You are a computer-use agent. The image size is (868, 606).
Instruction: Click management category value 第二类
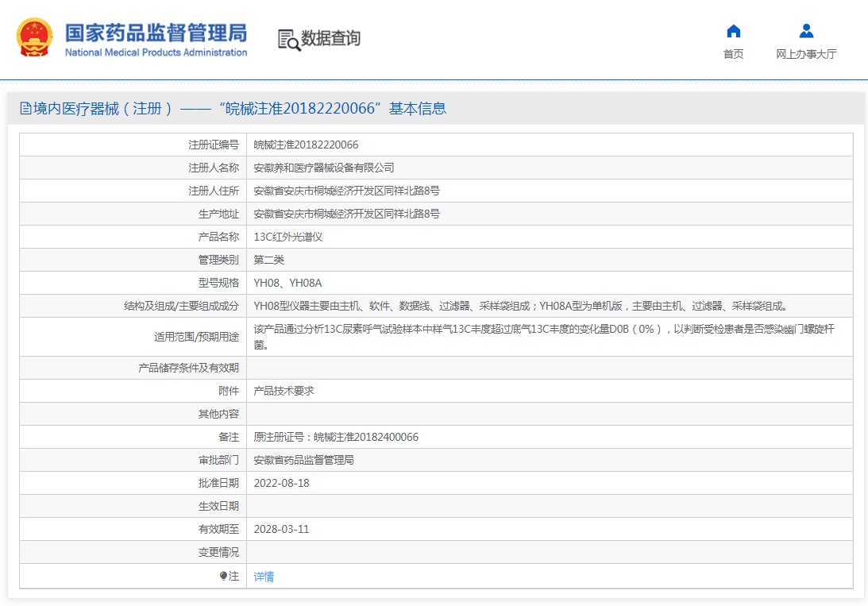[269, 260]
